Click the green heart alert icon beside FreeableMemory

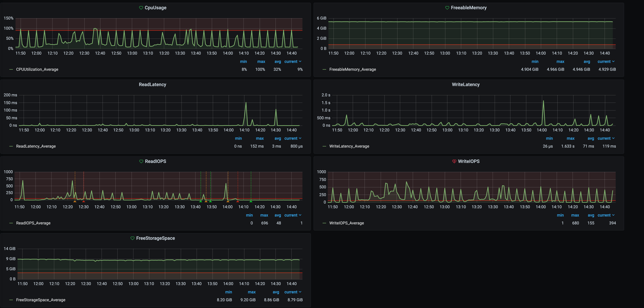(447, 8)
